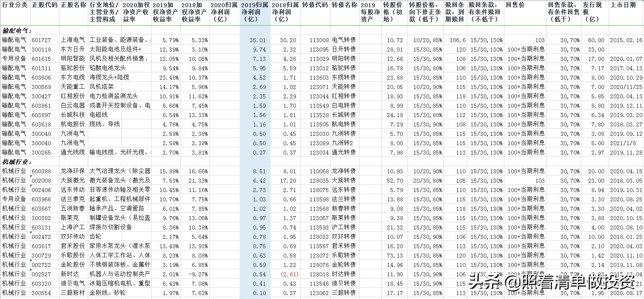Select the 正股名称 column header
This screenshot has height=299, width=644.
click(x=73, y=5)
